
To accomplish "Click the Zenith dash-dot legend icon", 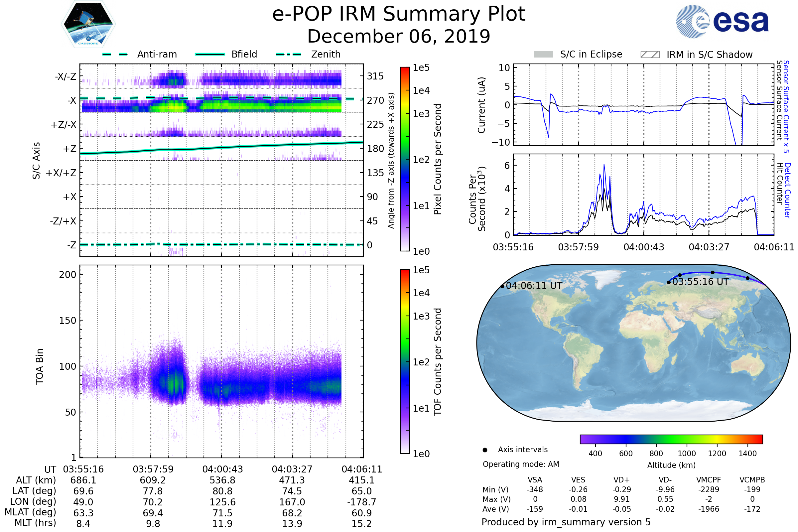I will (x=288, y=54).
